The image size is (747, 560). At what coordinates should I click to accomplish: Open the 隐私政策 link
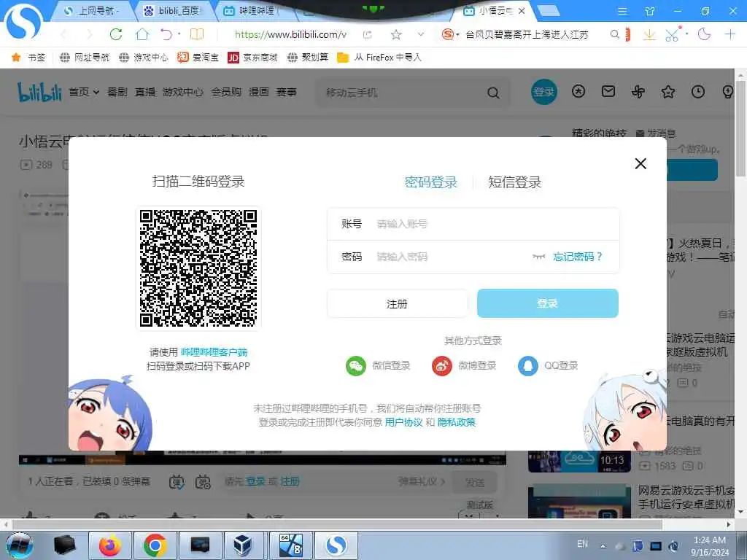[457, 422]
